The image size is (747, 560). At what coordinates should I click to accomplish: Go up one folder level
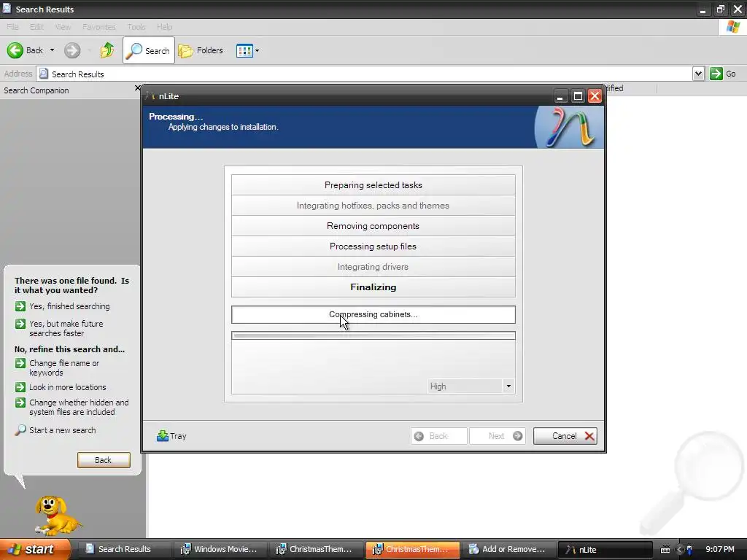[x=107, y=50]
